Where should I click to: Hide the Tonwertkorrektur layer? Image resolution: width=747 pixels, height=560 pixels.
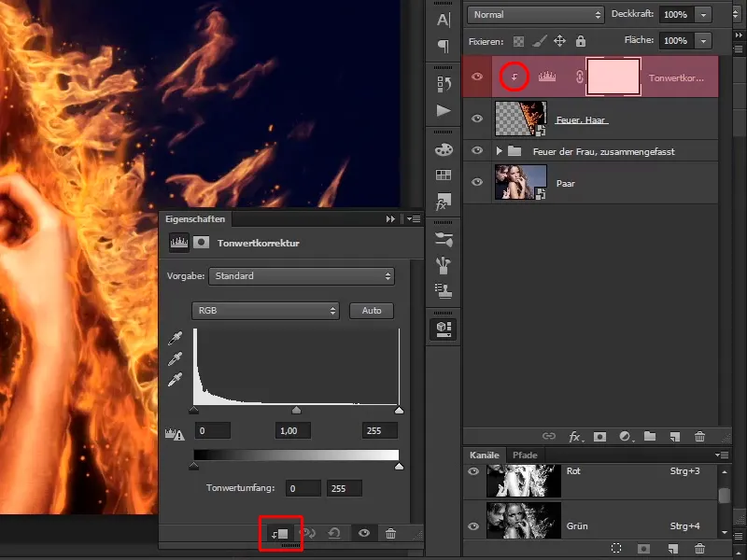click(x=477, y=77)
